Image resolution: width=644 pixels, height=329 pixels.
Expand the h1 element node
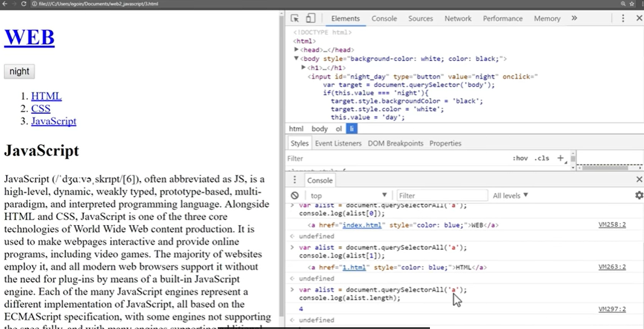coord(304,68)
